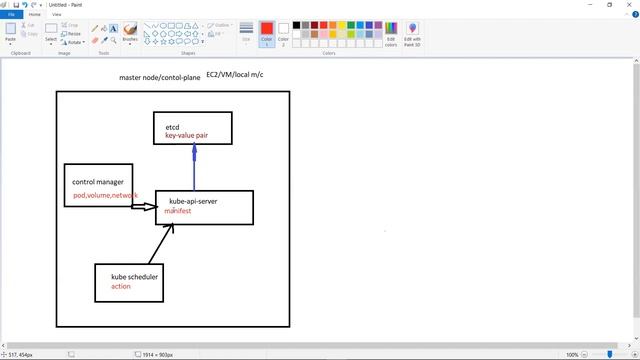Select the Eraser tool
640x360 pixels.
(95, 40)
